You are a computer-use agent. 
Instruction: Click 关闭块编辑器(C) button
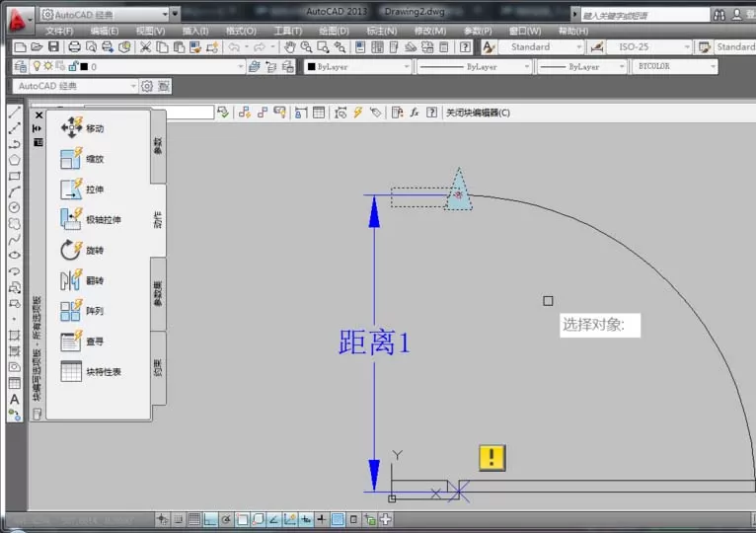pyautogui.click(x=478, y=113)
